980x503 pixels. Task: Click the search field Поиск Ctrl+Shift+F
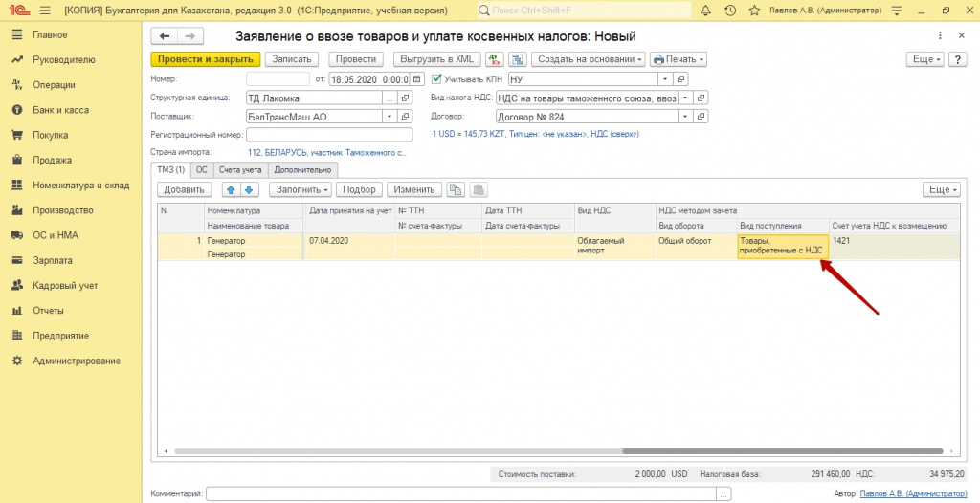click(585, 11)
